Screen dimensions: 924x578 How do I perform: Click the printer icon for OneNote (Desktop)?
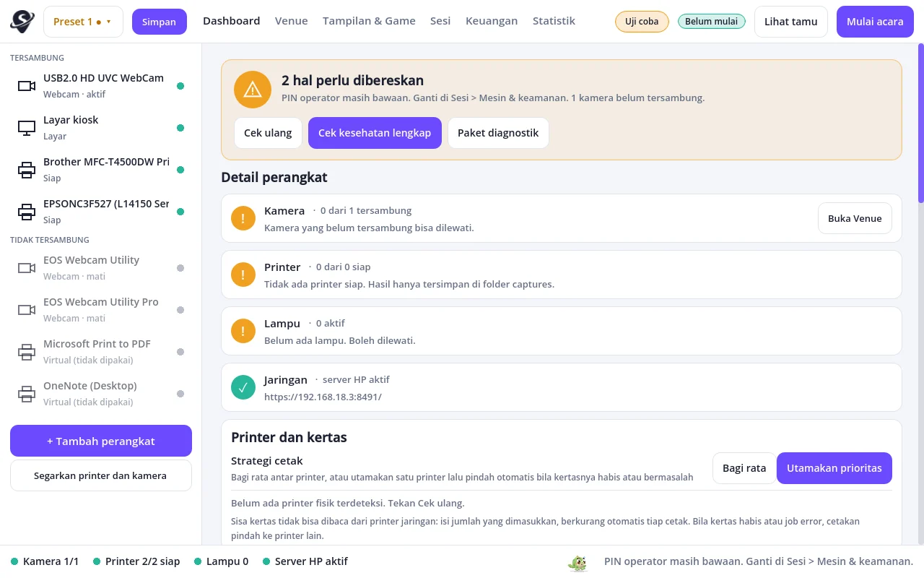[27, 394]
